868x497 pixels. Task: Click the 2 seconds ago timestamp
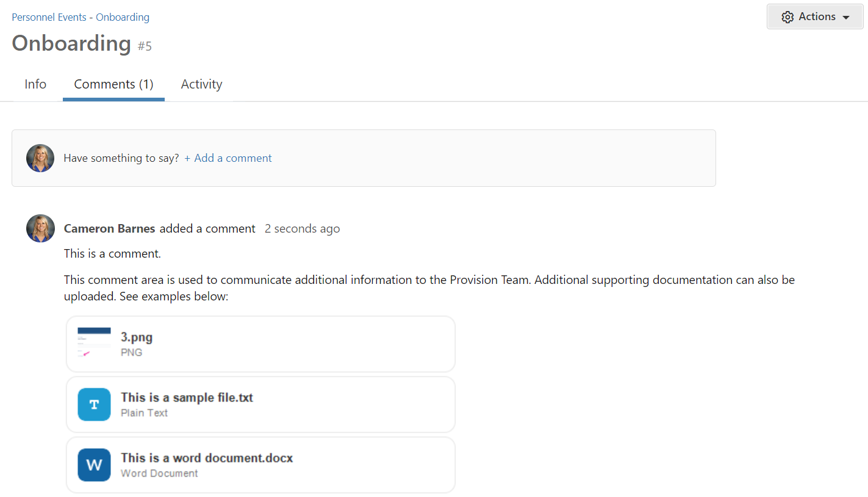[302, 229]
